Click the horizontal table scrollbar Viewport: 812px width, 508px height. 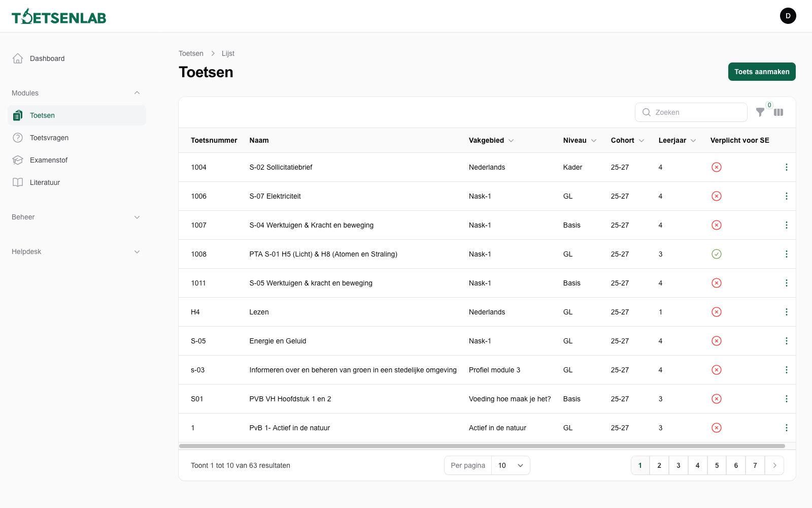[481, 446]
